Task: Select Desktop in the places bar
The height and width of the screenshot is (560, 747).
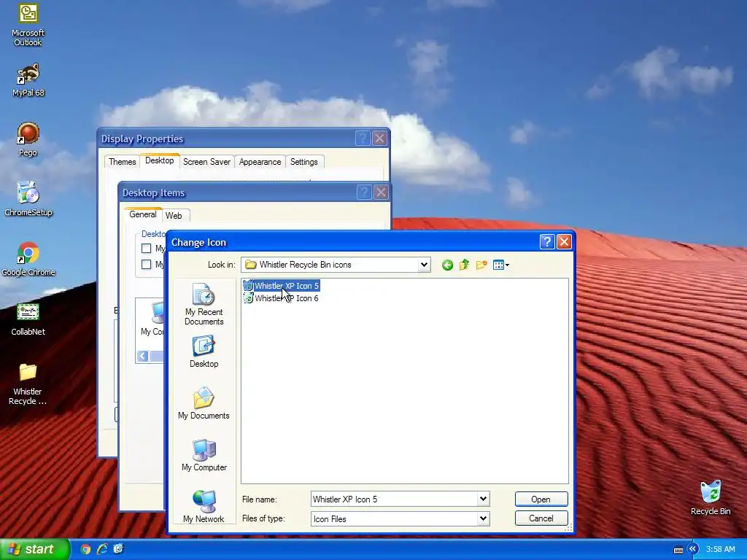Action: [204, 351]
